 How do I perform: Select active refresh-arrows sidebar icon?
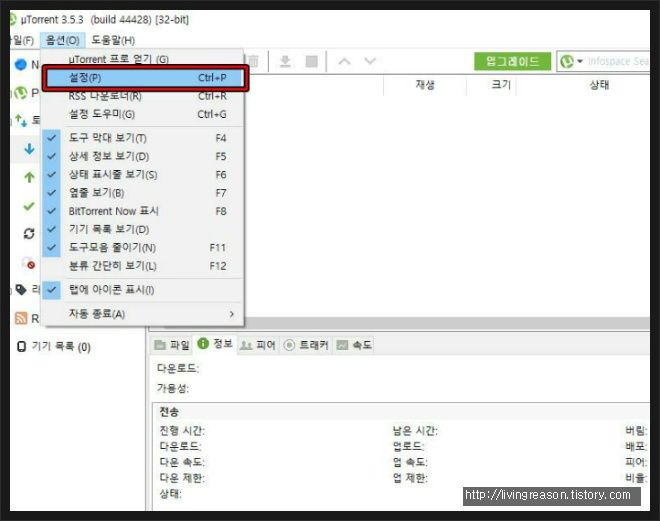point(29,233)
